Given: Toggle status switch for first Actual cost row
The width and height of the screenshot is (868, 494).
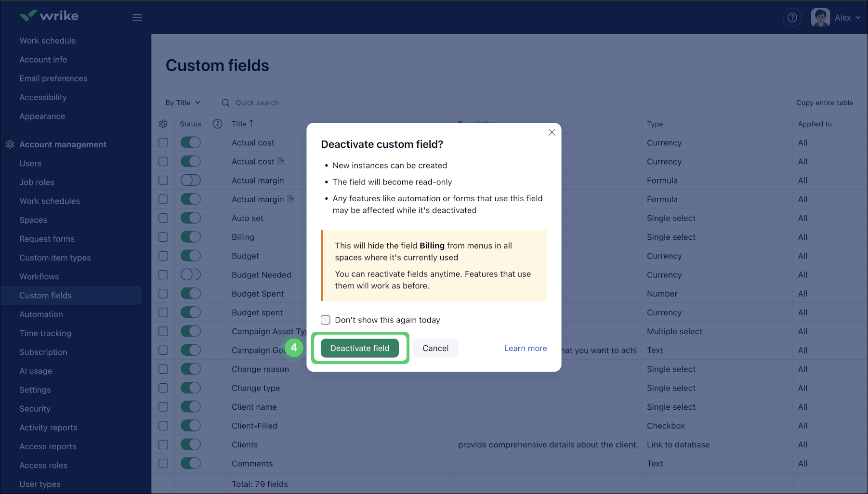Looking at the screenshot, I should tap(191, 143).
